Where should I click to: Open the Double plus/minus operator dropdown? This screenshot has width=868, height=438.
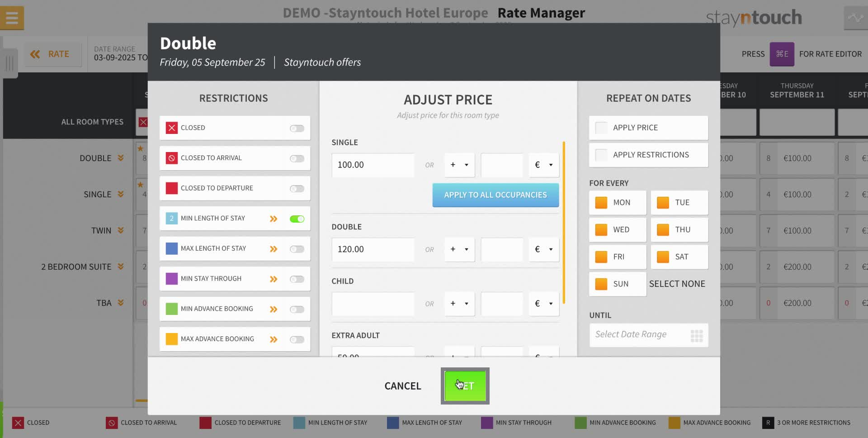point(459,249)
